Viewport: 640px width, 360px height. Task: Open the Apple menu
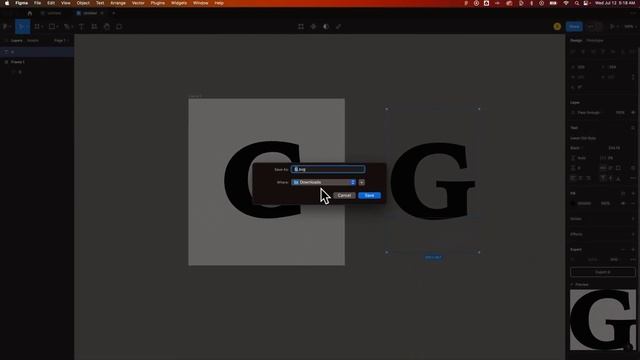pos(7,3)
